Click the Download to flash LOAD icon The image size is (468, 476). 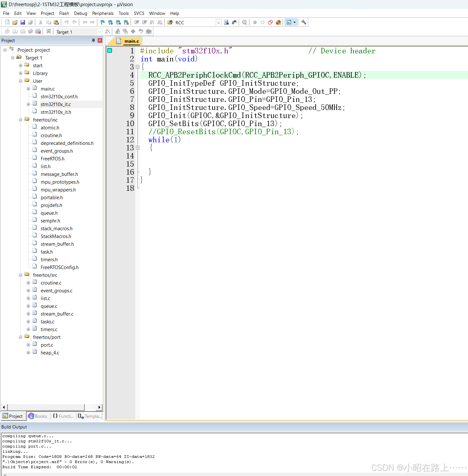(x=49, y=31)
